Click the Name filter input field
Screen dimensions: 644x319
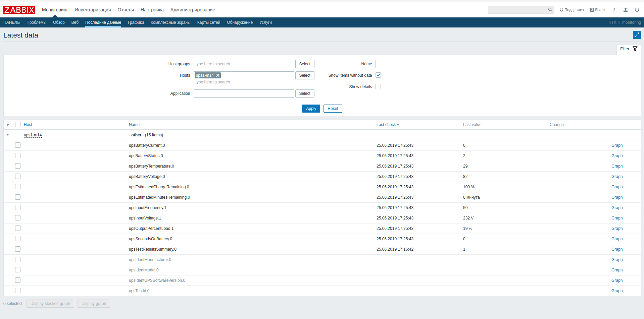point(425,64)
